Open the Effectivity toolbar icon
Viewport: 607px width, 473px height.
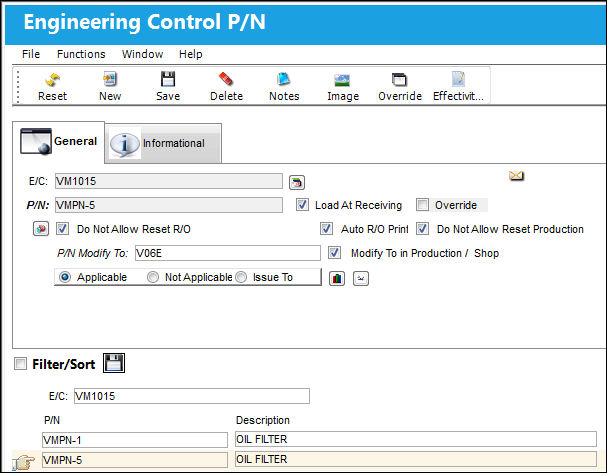(458, 79)
